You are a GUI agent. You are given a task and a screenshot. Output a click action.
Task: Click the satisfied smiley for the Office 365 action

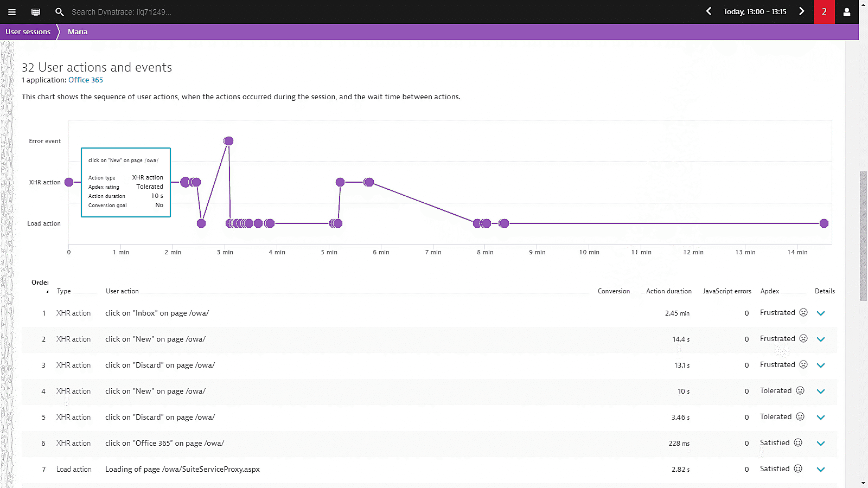click(x=798, y=443)
